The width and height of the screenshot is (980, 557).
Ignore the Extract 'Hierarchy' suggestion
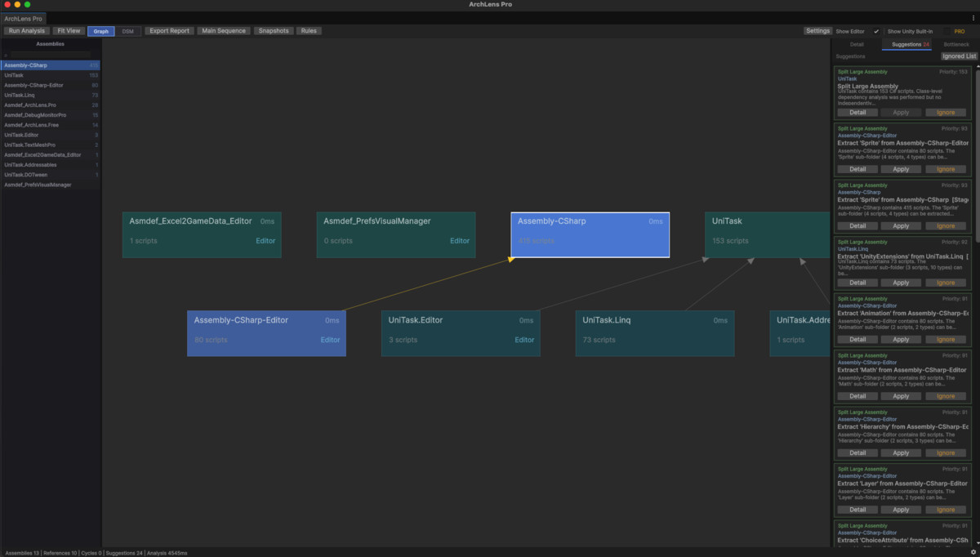946,452
